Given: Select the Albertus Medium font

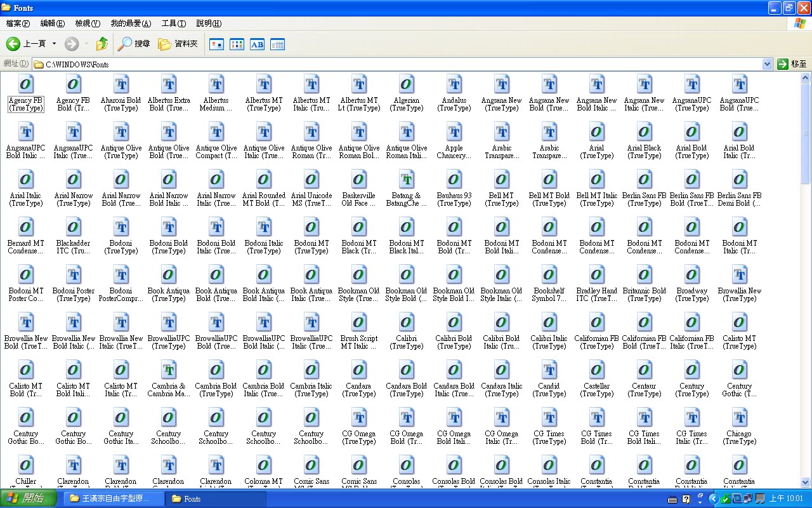Looking at the screenshot, I should coord(216,93).
